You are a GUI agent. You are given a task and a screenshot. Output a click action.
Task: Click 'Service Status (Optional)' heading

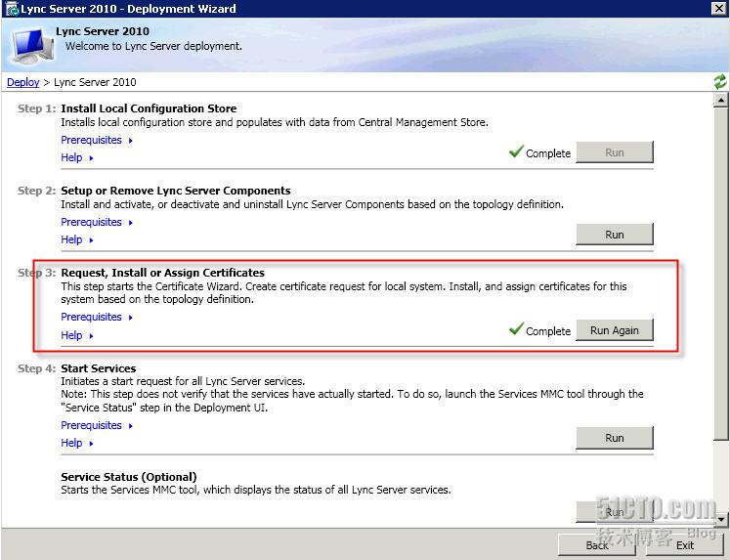point(128,477)
